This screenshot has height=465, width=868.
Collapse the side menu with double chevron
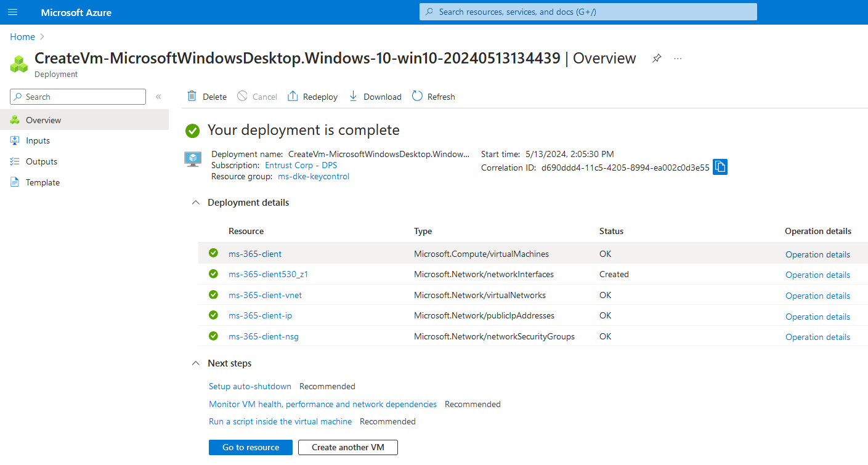[158, 97]
